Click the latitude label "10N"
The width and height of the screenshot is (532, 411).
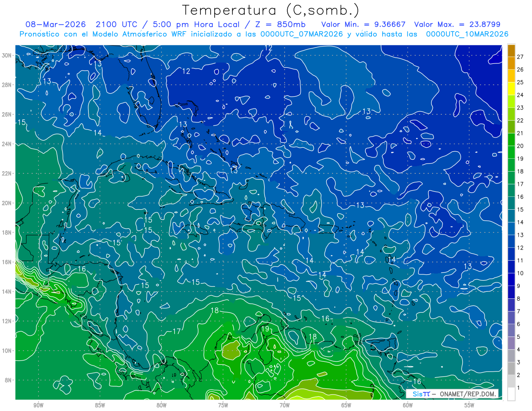pyautogui.click(x=6, y=351)
